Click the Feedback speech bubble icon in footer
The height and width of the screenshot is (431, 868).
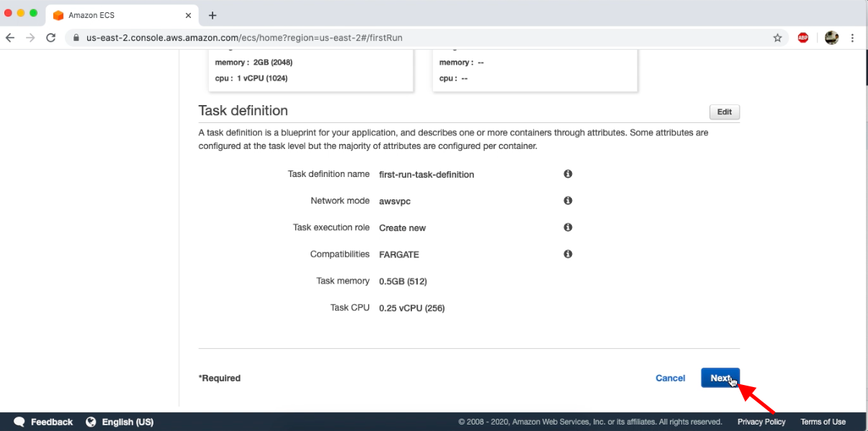(19, 422)
